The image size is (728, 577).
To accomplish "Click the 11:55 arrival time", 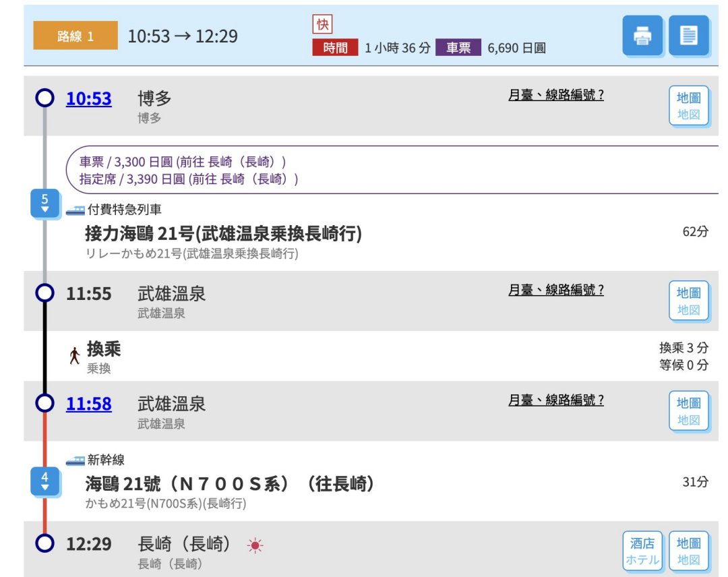I will [x=89, y=294].
